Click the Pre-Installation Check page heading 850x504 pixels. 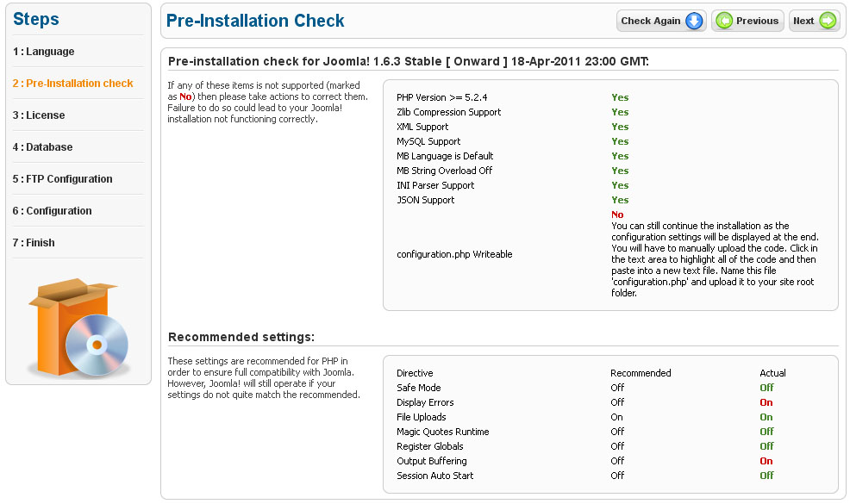coord(255,21)
